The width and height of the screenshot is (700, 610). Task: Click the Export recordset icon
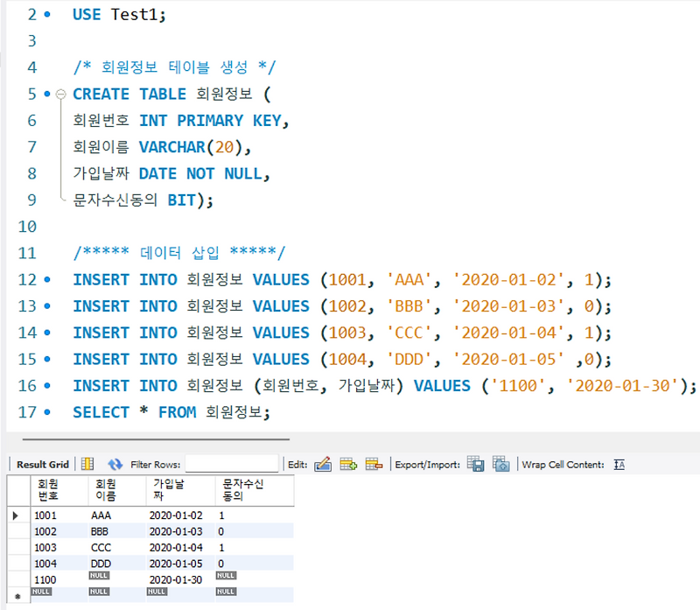[x=473, y=463]
